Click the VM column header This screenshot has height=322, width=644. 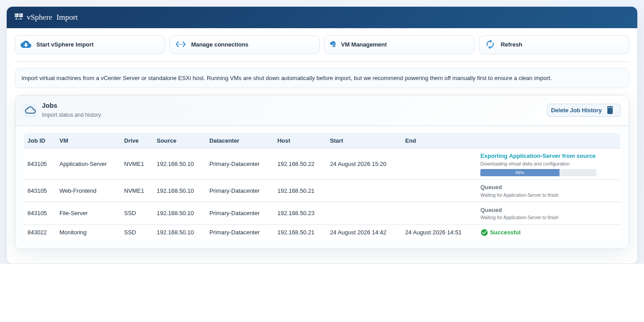[x=64, y=140]
